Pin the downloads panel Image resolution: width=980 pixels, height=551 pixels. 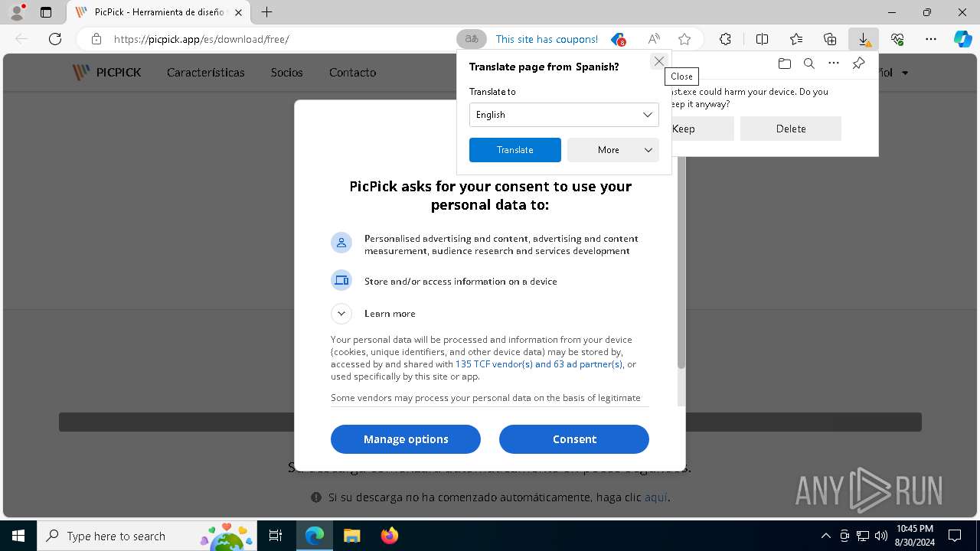pos(858,64)
